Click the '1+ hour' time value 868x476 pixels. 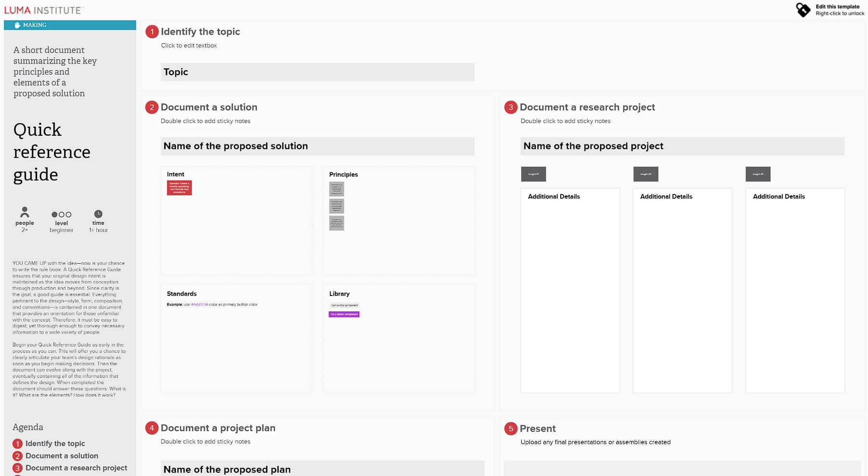(x=98, y=230)
